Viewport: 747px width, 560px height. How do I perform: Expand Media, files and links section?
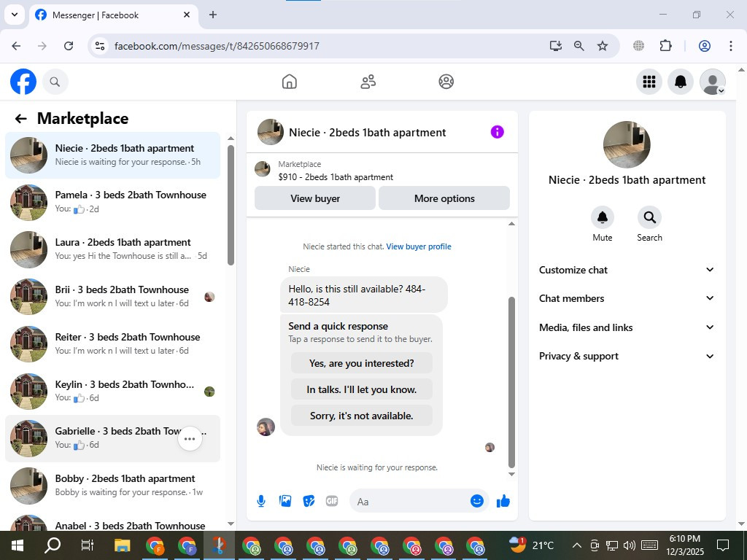(627, 327)
